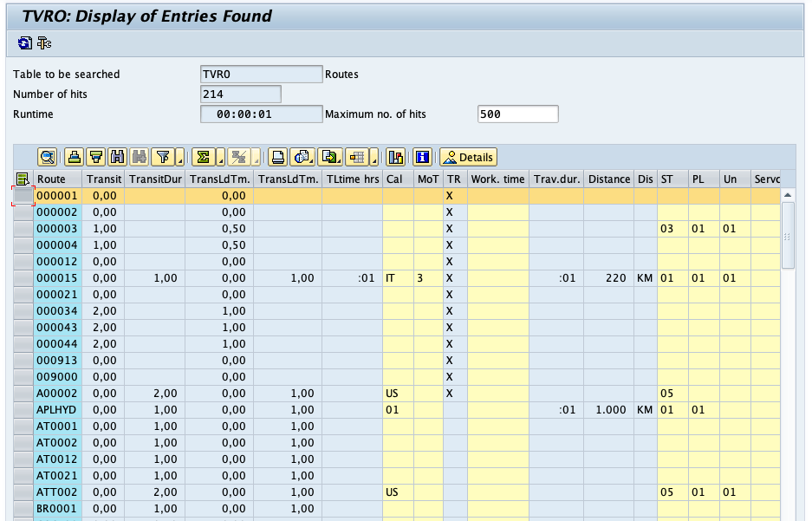Print the list with the printer icon
Viewport: 812px width, 521px height.
pos(278,157)
